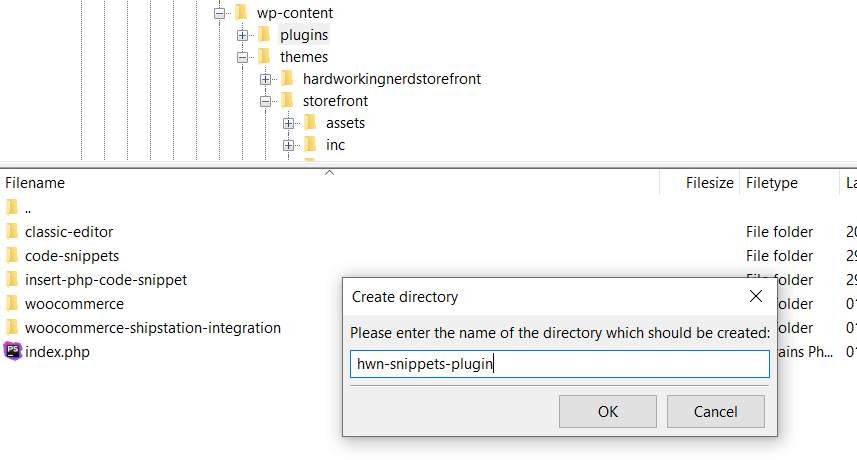Image resolution: width=857 pixels, height=460 pixels.
Task: Click the assets folder icon in tree
Action: (x=310, y=123)
